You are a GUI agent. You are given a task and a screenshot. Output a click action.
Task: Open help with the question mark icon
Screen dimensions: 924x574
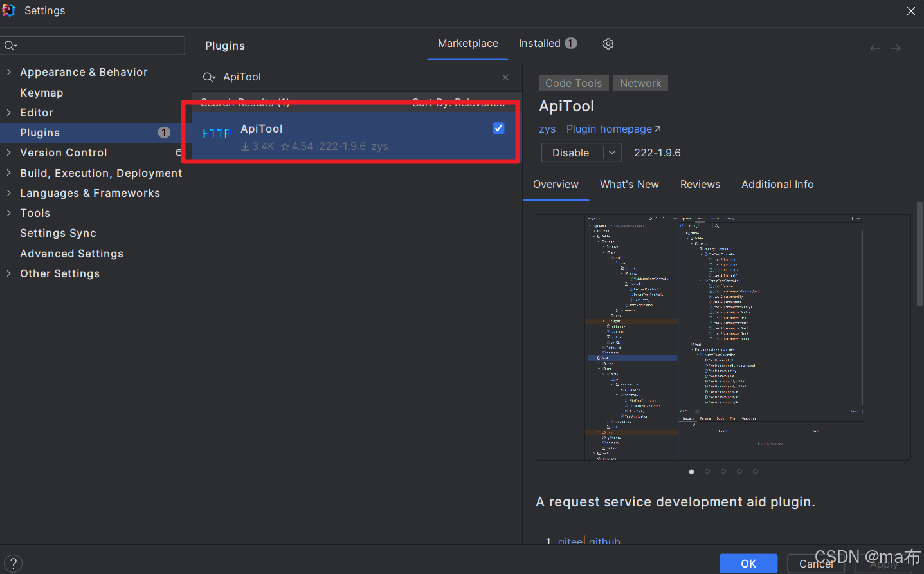pyautogui.click(x=13, y=564)
